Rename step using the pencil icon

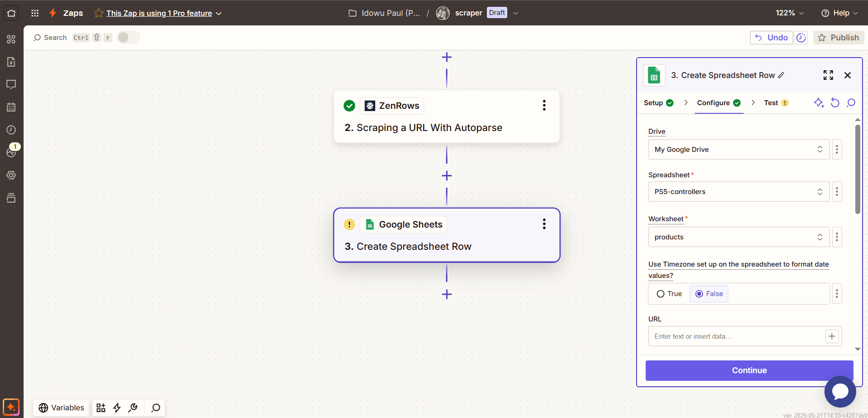781,75
